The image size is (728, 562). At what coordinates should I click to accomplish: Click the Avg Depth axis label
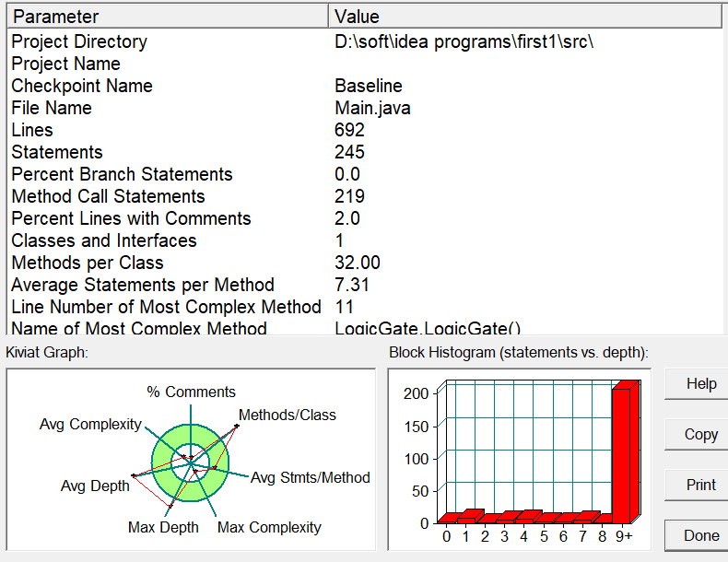click(x=95, y=486)
